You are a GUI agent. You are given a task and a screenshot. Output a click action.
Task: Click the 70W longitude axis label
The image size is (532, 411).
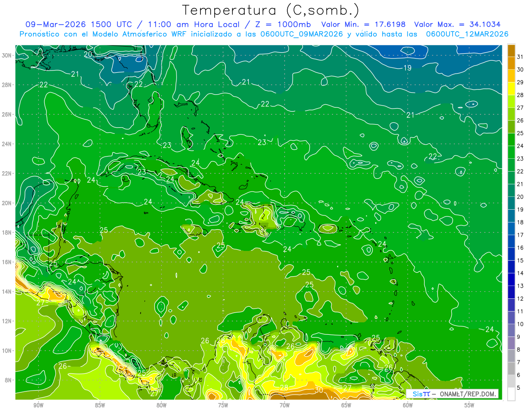(285, 406)
